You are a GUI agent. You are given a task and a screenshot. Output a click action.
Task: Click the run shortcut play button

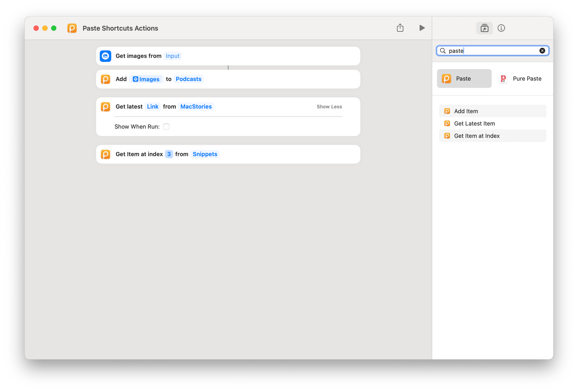[x=421, y=29]
